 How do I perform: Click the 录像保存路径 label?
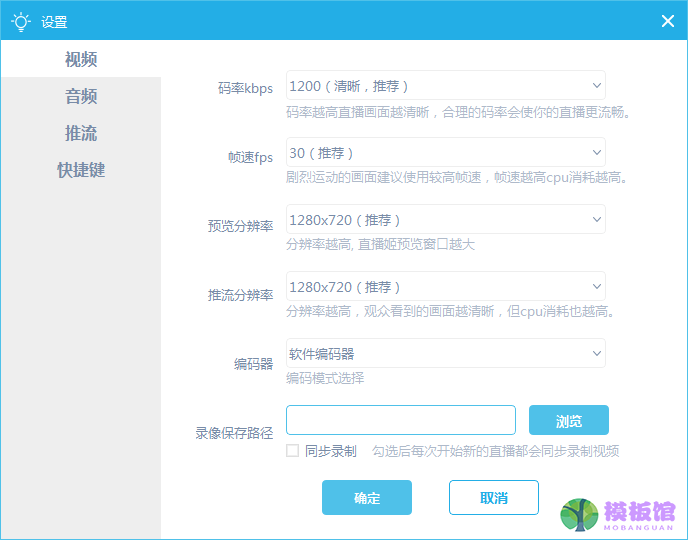point(234,433)
